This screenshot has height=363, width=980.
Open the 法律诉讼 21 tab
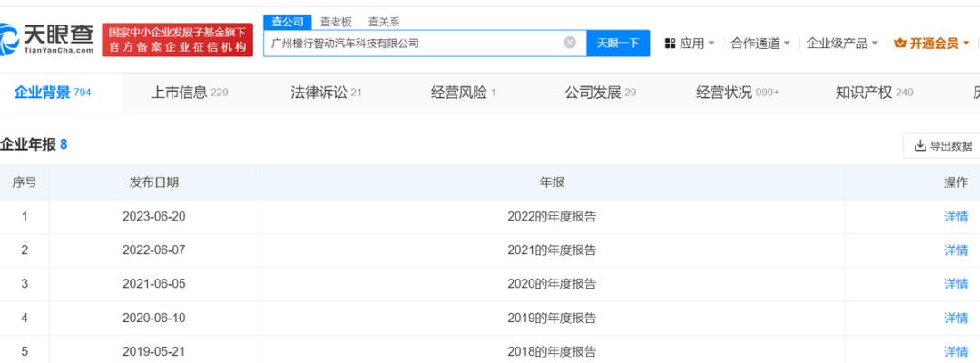(x=326, y=93)
